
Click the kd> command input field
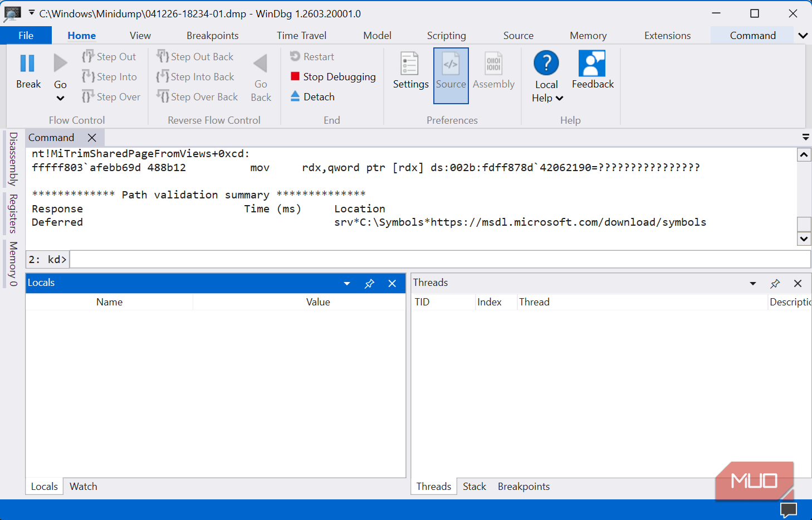point(440,259)
